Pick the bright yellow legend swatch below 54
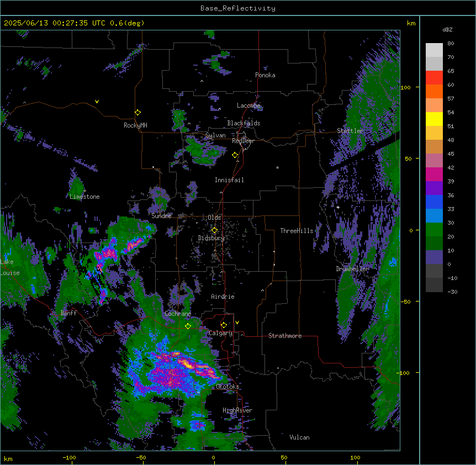The image size is (476, 465). 434,119
